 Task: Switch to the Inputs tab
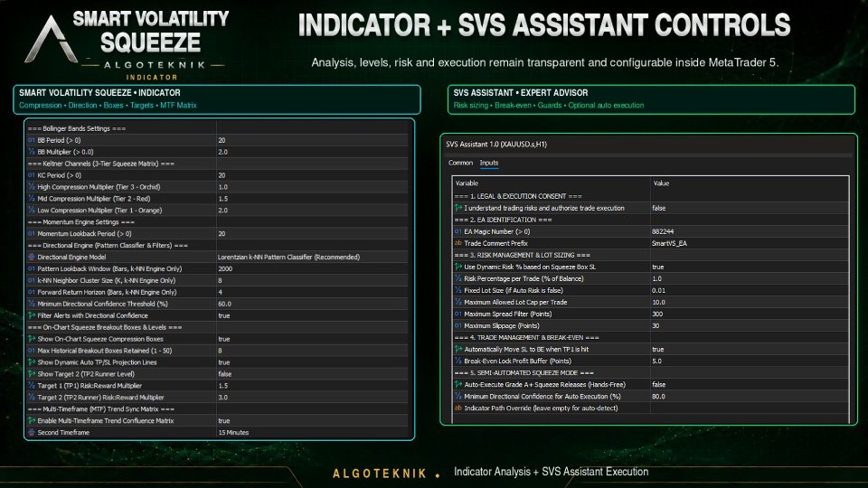(x=489, y=163)
